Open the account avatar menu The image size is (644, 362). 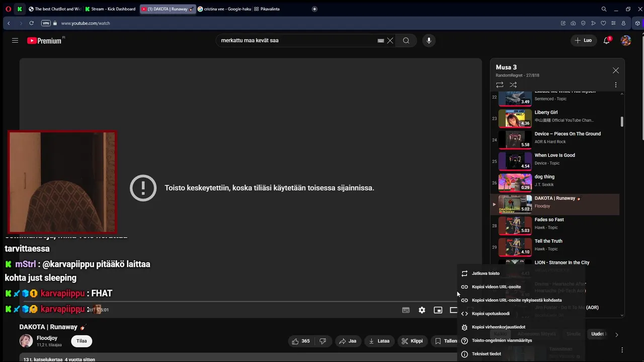pyautogui.click(x=626, y=40)
